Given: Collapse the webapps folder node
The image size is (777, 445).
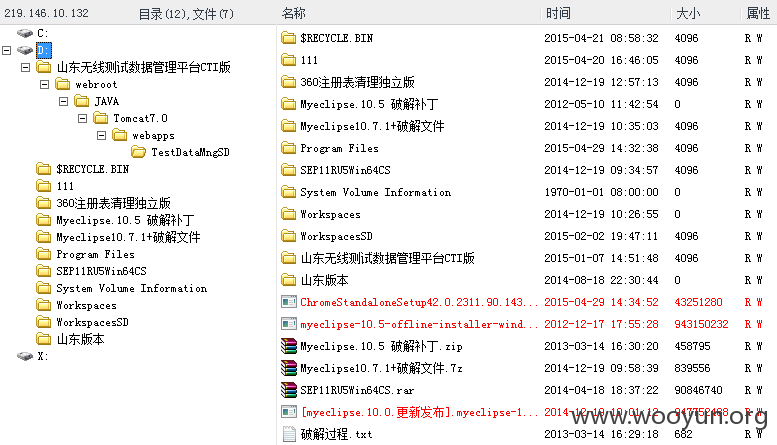Looking at the screenshot, I should 102,135.
